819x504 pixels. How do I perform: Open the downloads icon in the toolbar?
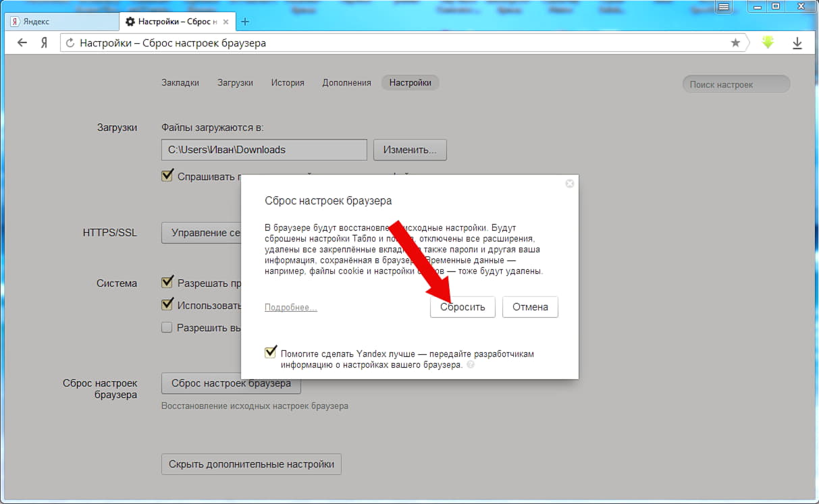797,43
